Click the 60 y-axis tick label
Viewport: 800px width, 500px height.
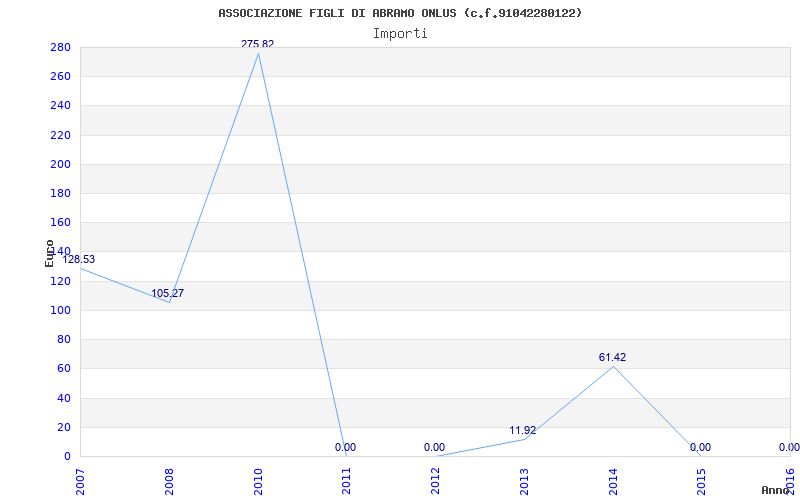(63, 368)
